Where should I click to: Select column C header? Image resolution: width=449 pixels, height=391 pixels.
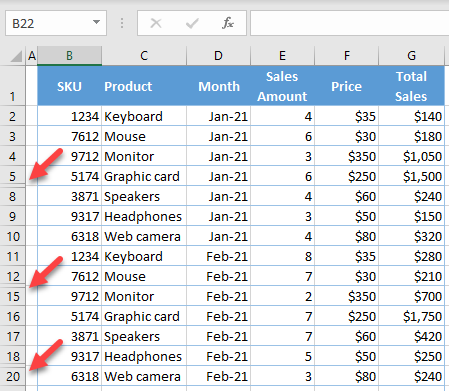coord(144,56)
